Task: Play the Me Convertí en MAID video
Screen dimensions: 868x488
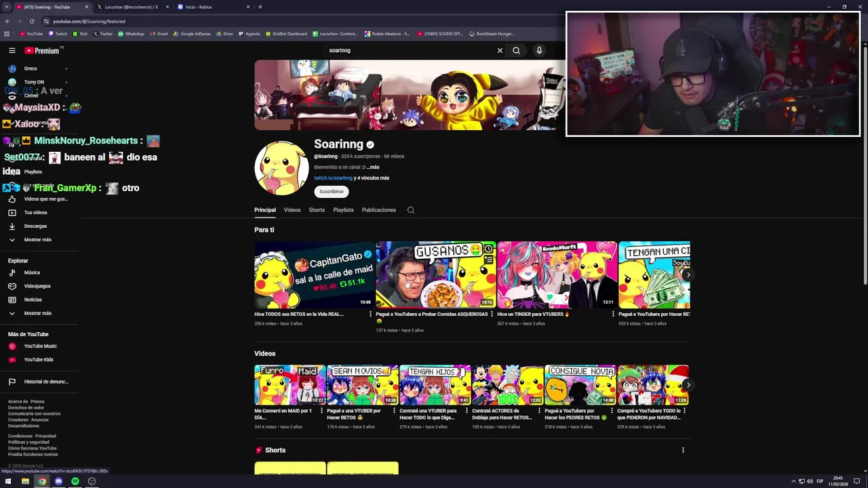Action: 290,385
